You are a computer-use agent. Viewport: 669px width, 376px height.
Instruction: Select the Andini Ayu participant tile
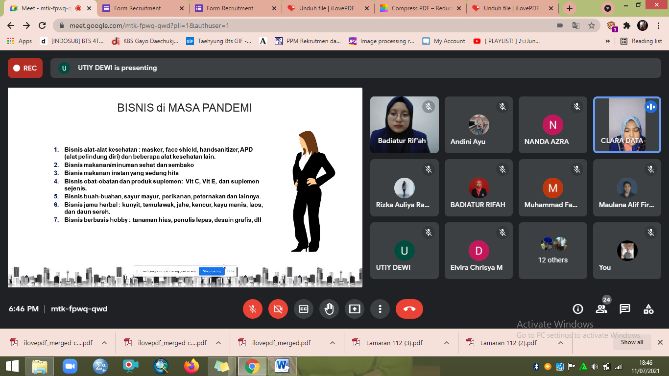479,125
